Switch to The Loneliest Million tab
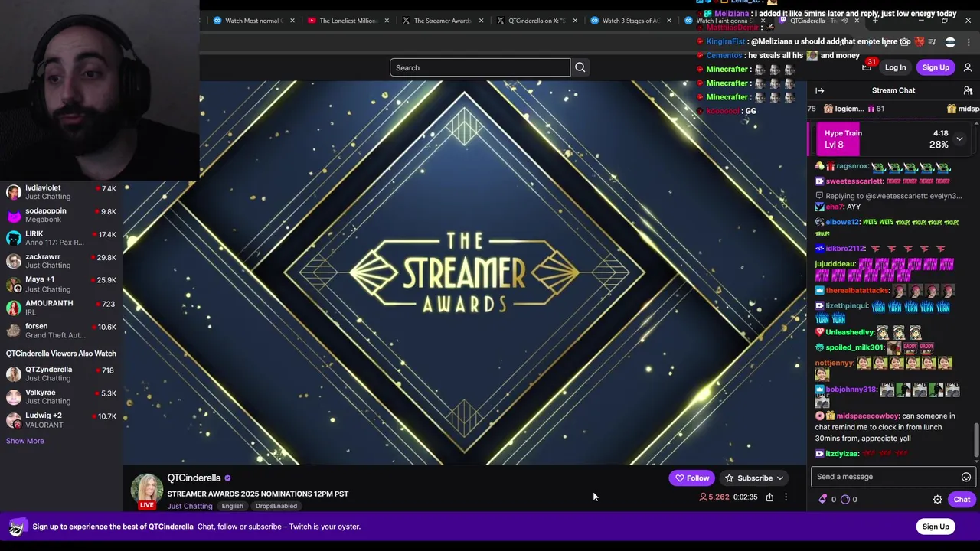 [x=348, y=21]
